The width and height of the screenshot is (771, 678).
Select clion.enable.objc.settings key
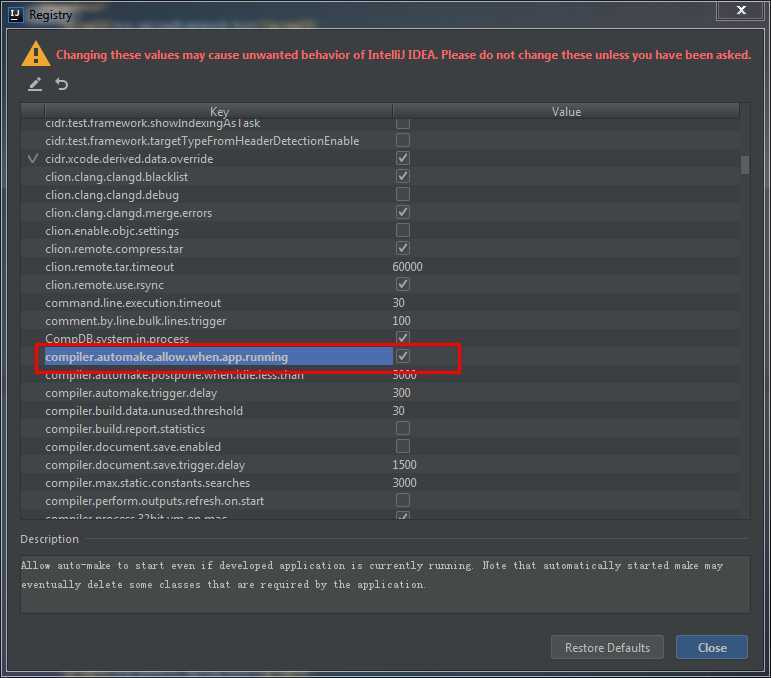click(112, 231)
